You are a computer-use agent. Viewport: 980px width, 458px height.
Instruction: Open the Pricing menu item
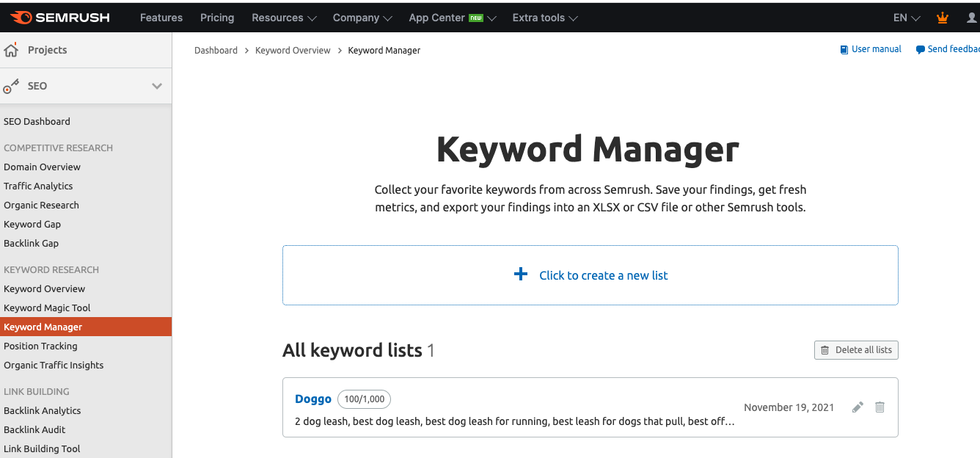217,18
